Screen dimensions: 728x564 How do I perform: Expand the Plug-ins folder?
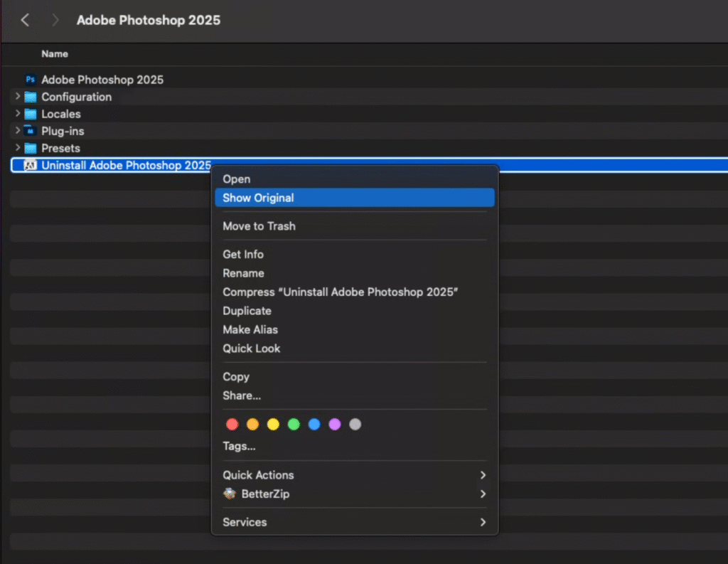[16, 131]
